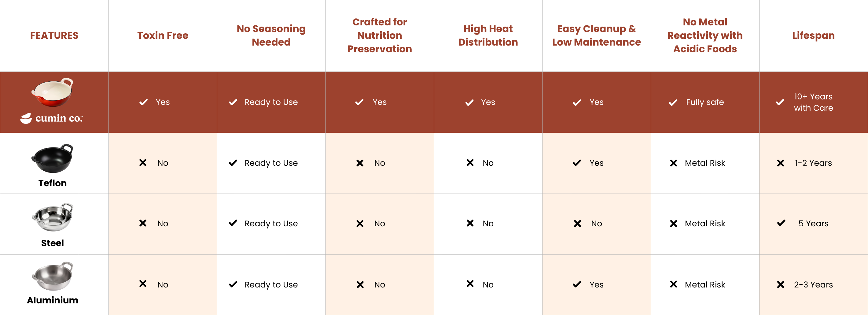This screenshot has width=868, height=315.
Task: Click the black Teflon wok image
Action: (x=52, y=158)
